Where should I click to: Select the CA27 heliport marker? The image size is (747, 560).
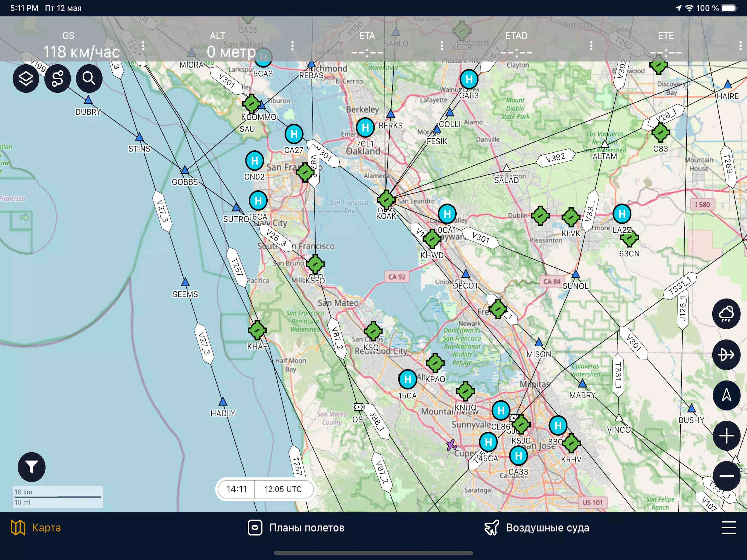point(294,134)
